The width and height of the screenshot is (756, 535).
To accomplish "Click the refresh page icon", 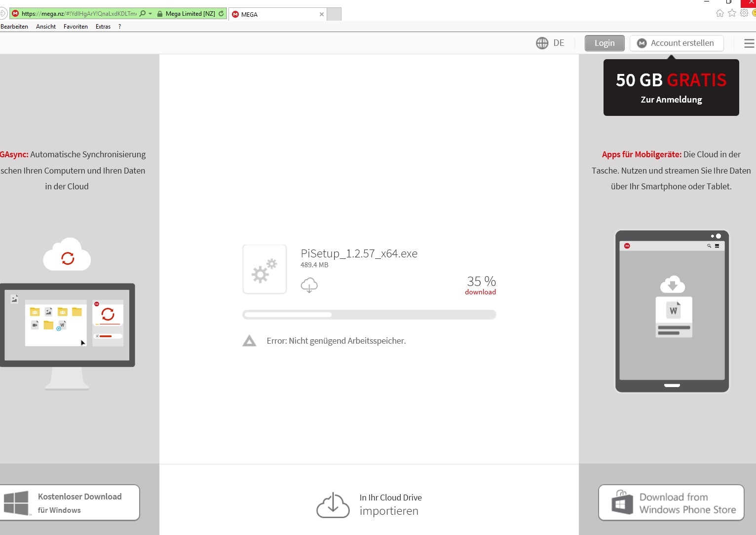I will point(221,14).
